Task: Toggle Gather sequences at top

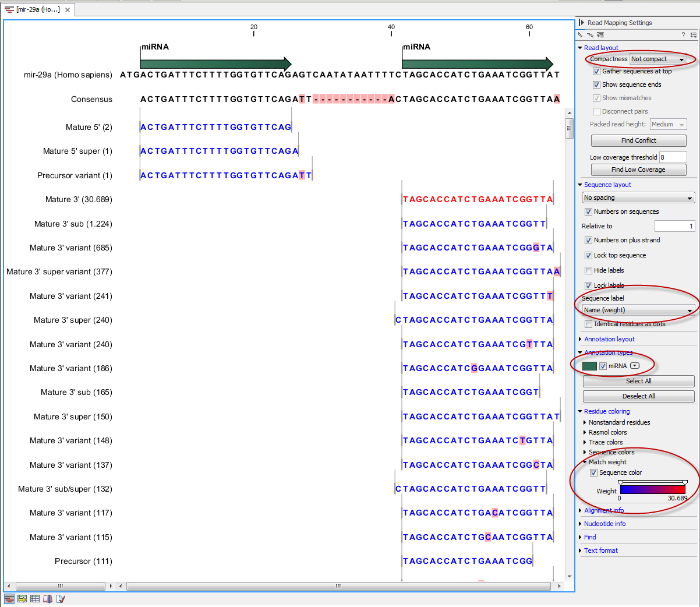Action: 596,72
